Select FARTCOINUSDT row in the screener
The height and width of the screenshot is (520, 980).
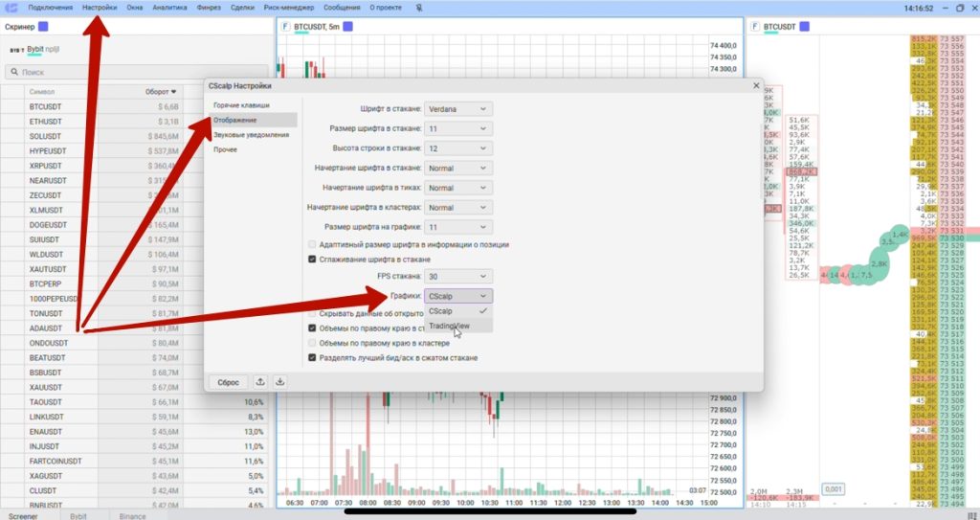[134, 462]
